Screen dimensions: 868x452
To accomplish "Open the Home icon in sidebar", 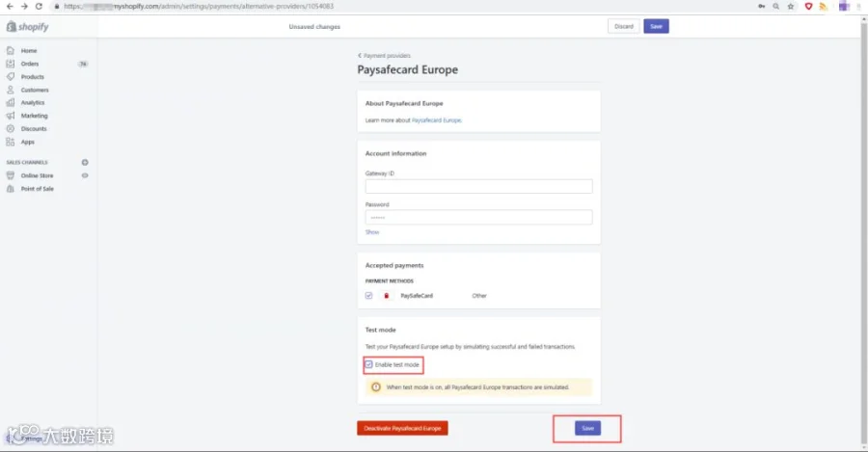I will pos(10,50).
